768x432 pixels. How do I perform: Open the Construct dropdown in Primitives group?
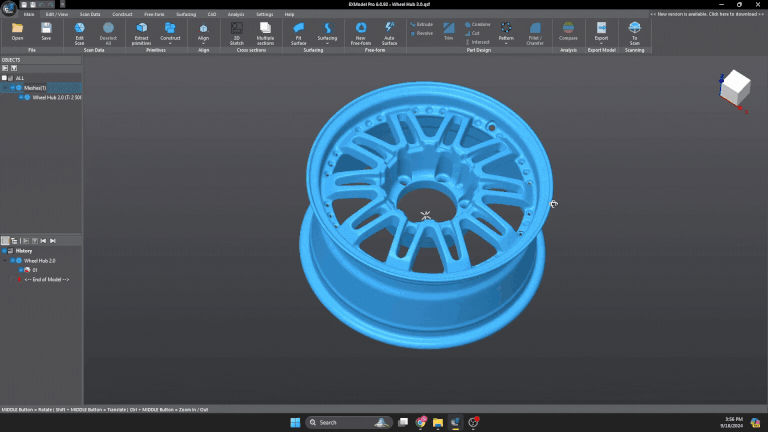point(170,44)
